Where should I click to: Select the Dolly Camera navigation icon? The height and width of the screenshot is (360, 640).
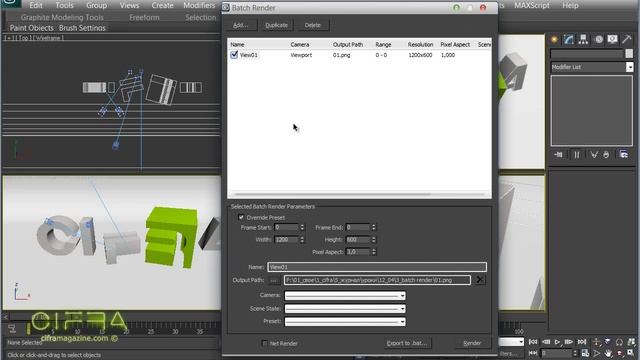click(596, 342)
